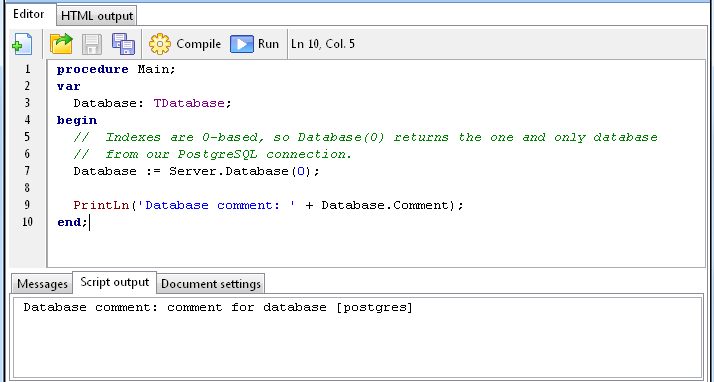This screenshot has height=382, width=714.
Task: Click line number 8 in gutter
Action: 28,188
